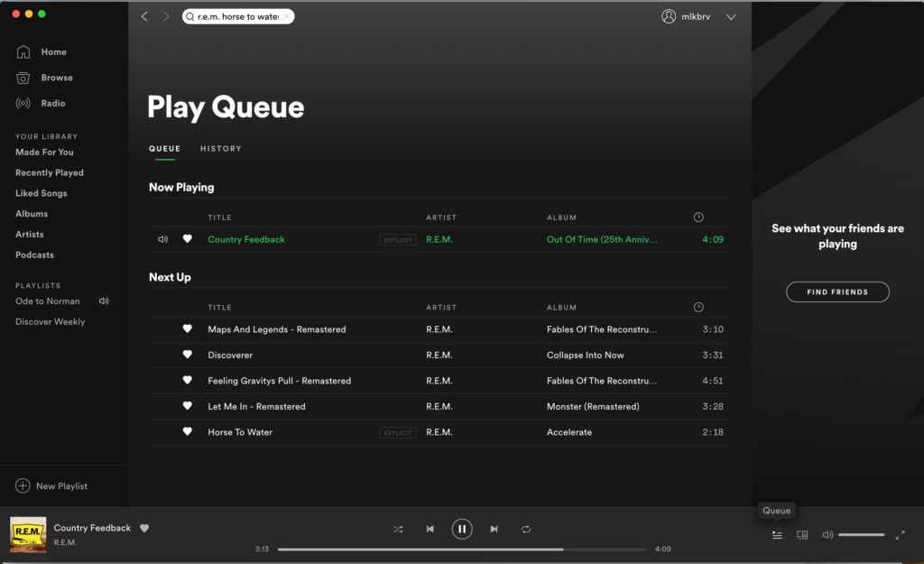
Task: Switch to the Queue tab
Action: (x=164, y=149)
